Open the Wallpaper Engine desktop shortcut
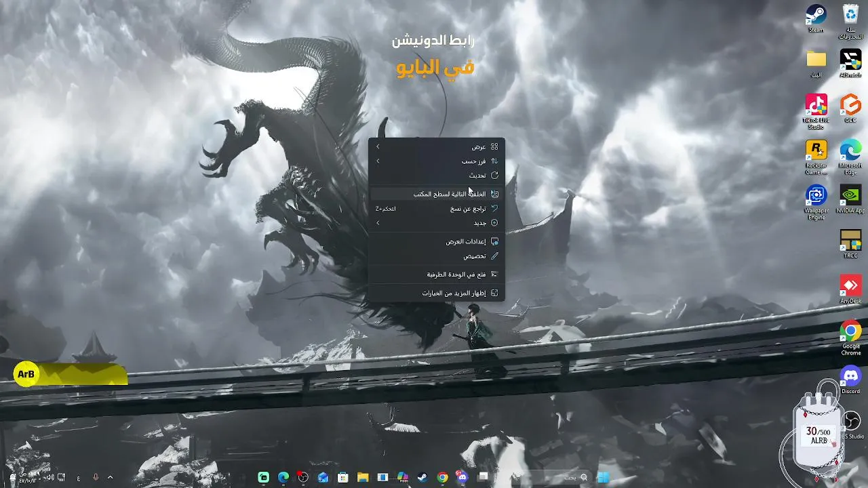The image size is (868, 488). 816,203
